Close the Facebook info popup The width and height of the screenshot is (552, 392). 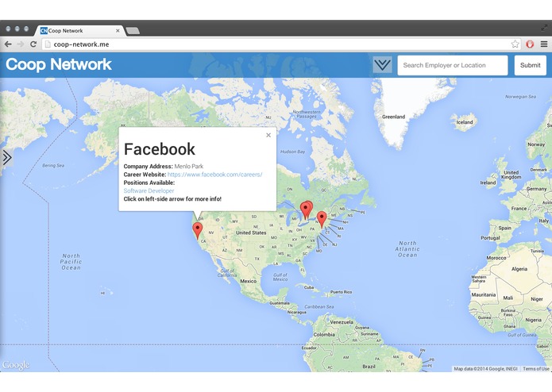pos(268,135)
